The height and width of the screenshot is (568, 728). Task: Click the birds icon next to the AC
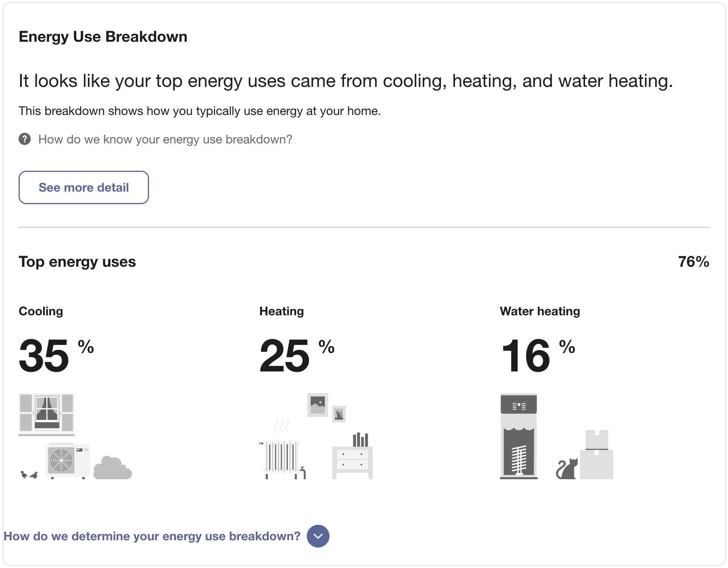(28, 474)
